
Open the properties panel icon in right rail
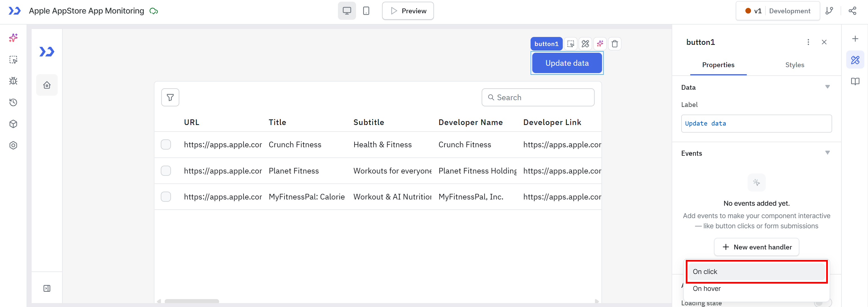pos(855,60)
